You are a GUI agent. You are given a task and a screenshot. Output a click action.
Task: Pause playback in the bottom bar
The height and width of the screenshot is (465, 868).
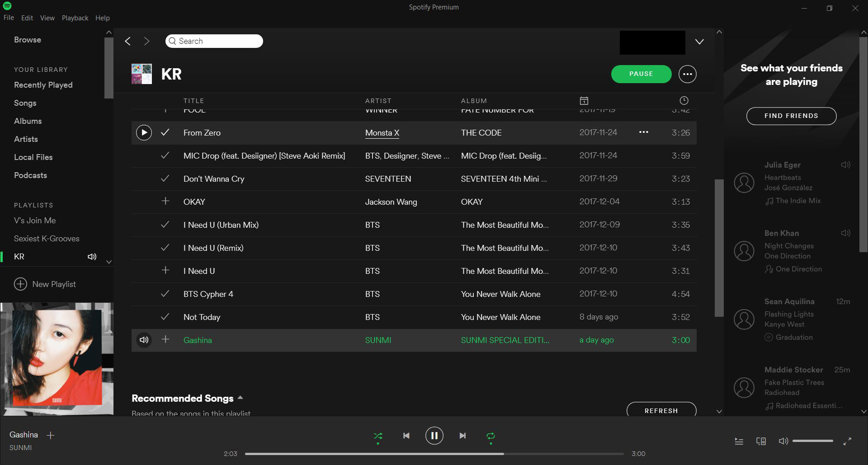coord(434,436)
